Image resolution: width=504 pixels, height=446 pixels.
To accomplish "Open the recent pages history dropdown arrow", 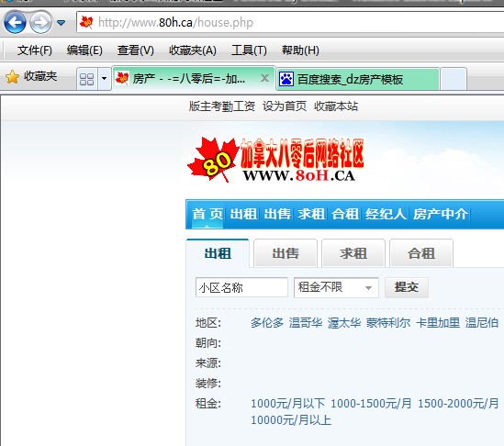I will (x=62, y=23).
